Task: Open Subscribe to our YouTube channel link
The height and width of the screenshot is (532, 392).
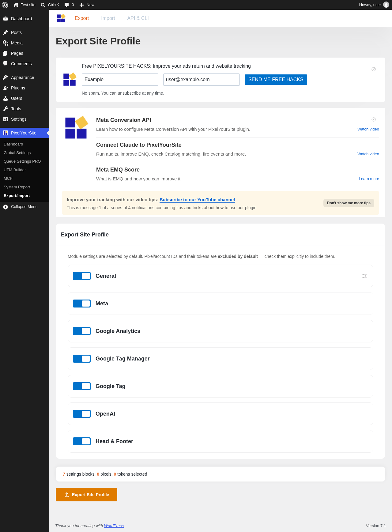Action: 197,200
